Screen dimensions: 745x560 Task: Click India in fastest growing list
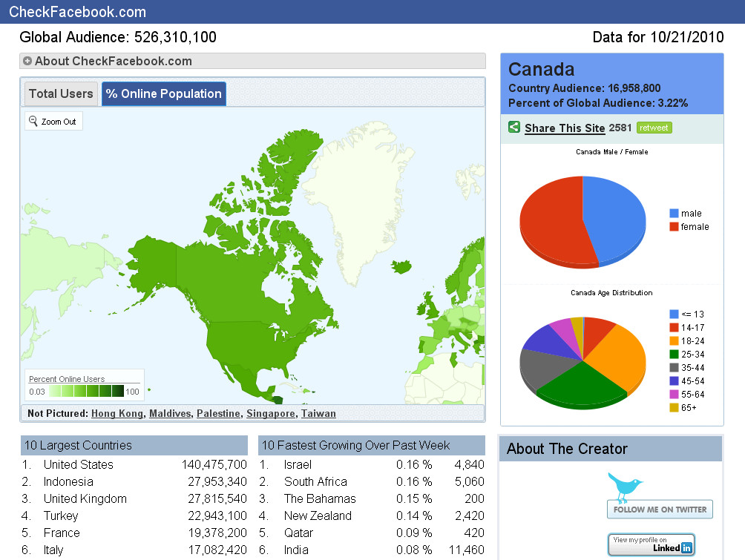coord(296,550)
